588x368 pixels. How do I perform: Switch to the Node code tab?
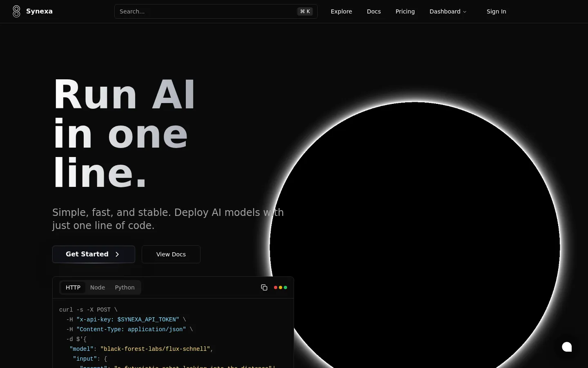(98, 287)
